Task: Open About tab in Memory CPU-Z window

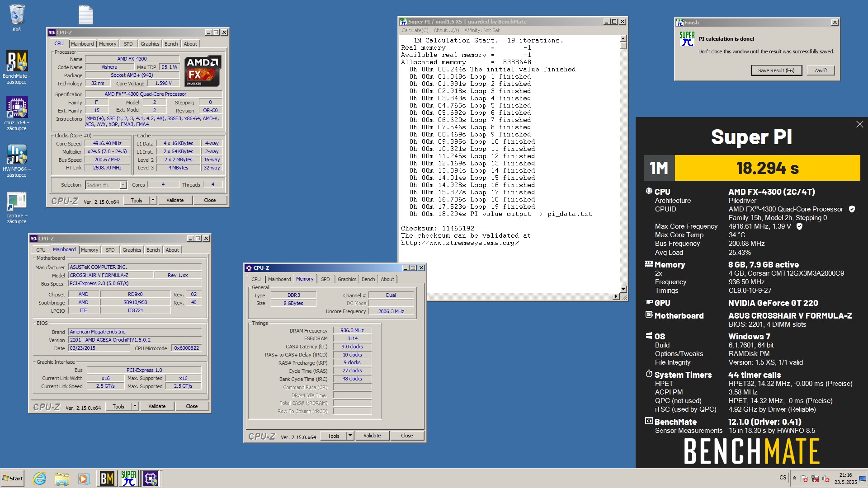Action: [387, 279]
